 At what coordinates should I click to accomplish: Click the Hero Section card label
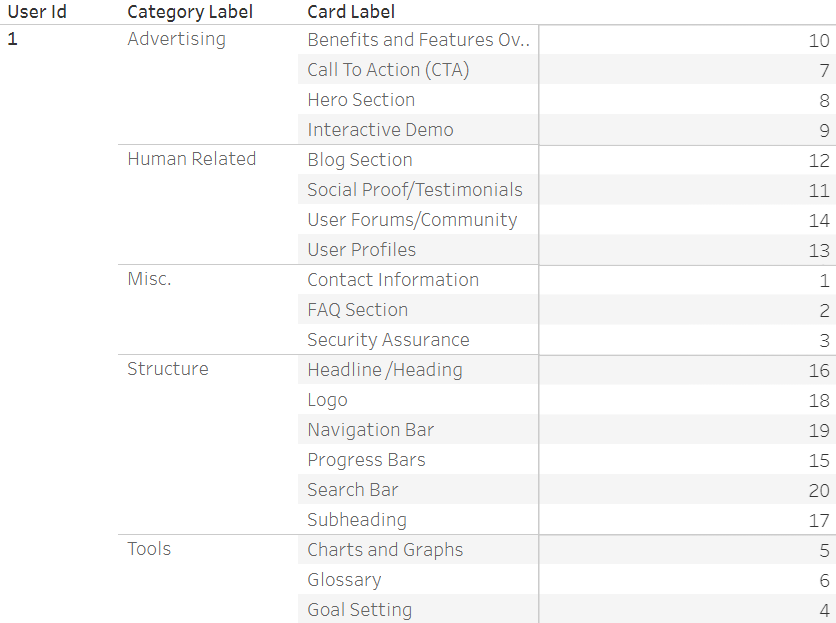pyautogui.click(x=361, y=100)
